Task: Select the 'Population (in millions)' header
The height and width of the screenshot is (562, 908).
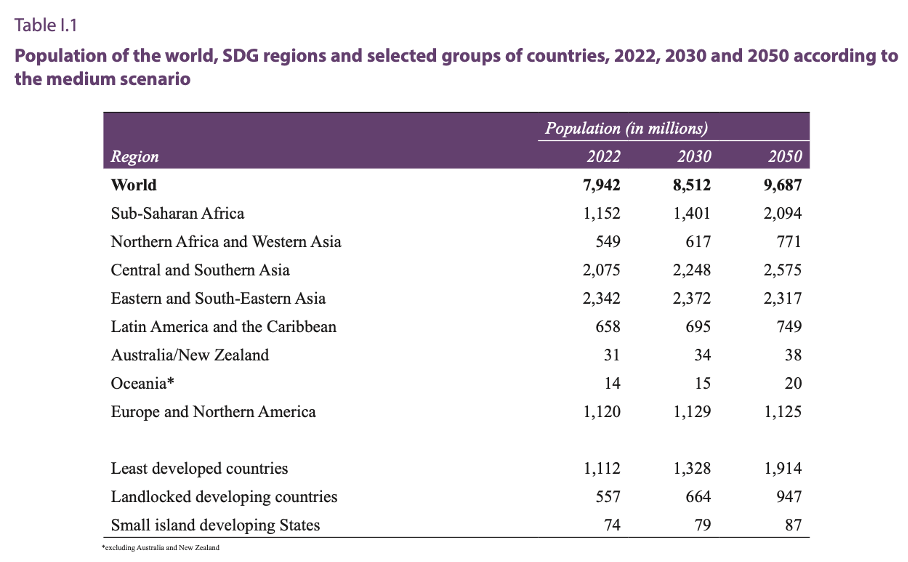Action: pos(626,128)
